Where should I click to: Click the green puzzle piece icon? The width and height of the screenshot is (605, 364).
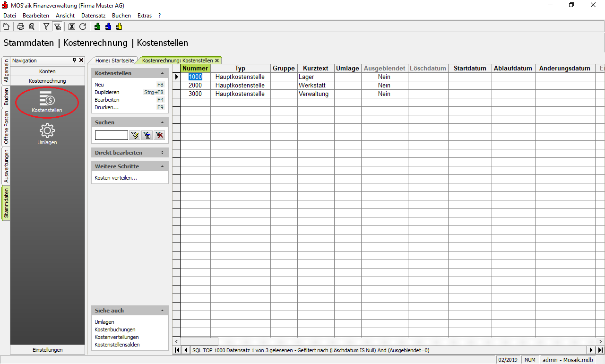click(x=97, y=26)
